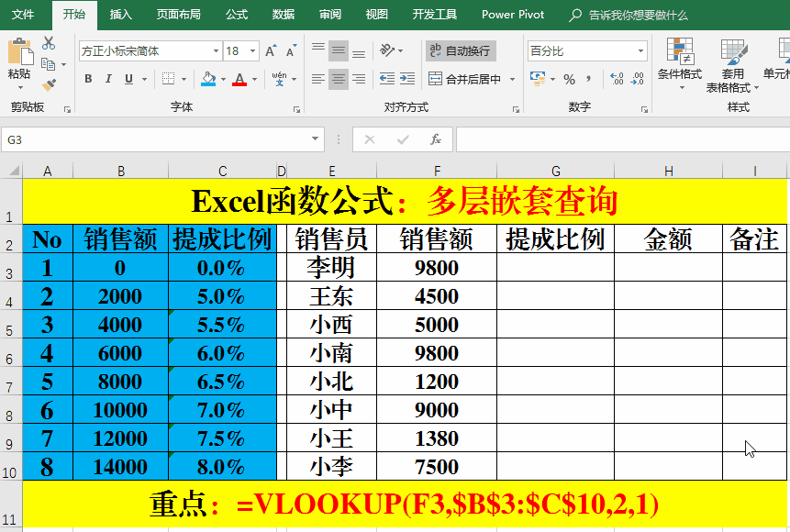Image resolution: width=790 pixels, height=532 pixels.
Task: Select row 5 header
Action: 10,325
